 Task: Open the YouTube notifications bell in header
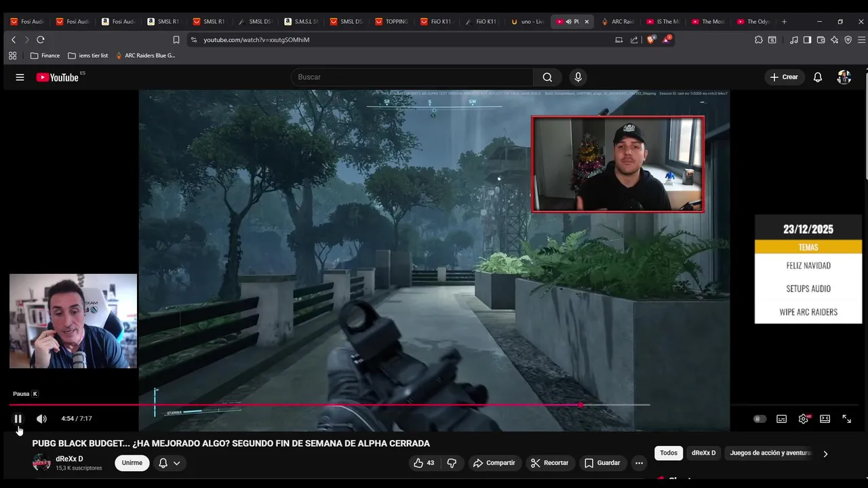click(818, 77)
